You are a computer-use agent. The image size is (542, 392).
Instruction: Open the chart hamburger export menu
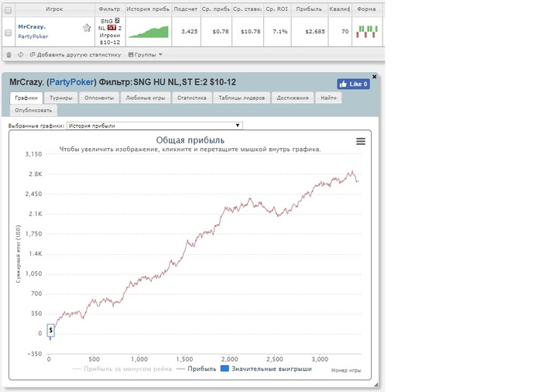(361, 141)
